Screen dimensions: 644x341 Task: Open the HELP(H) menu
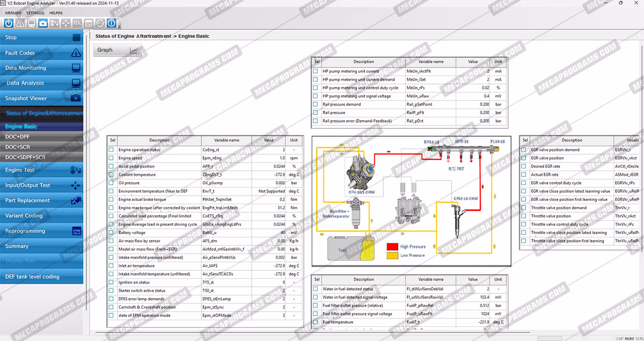(56, 13)
